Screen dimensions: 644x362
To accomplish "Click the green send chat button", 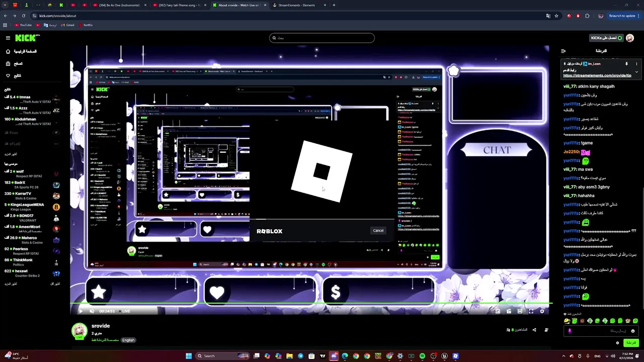I will [631, 343].
